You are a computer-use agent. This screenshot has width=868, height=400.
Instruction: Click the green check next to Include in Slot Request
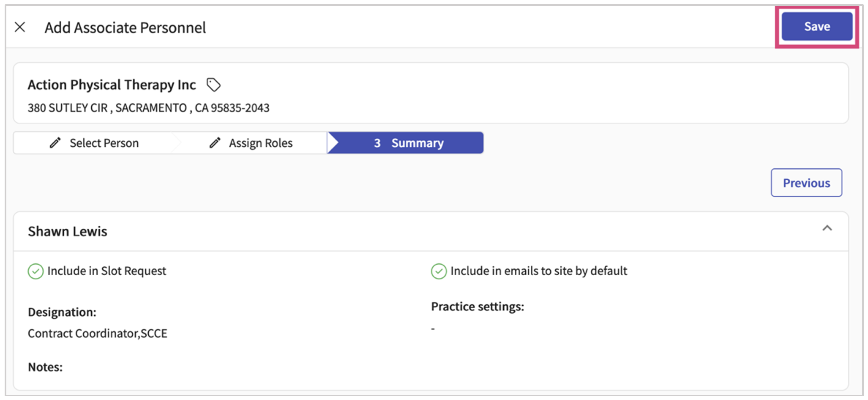click(x=35, y=271)
